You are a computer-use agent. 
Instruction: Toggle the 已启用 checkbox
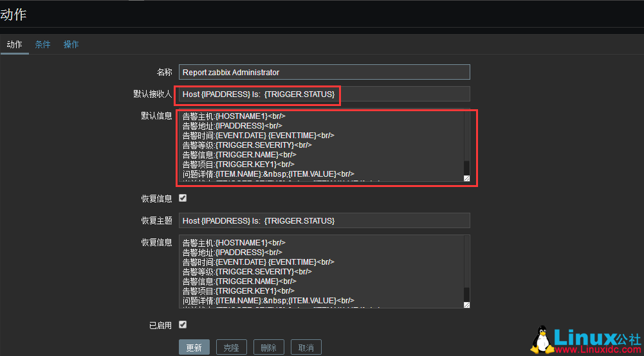click(183, 325)
